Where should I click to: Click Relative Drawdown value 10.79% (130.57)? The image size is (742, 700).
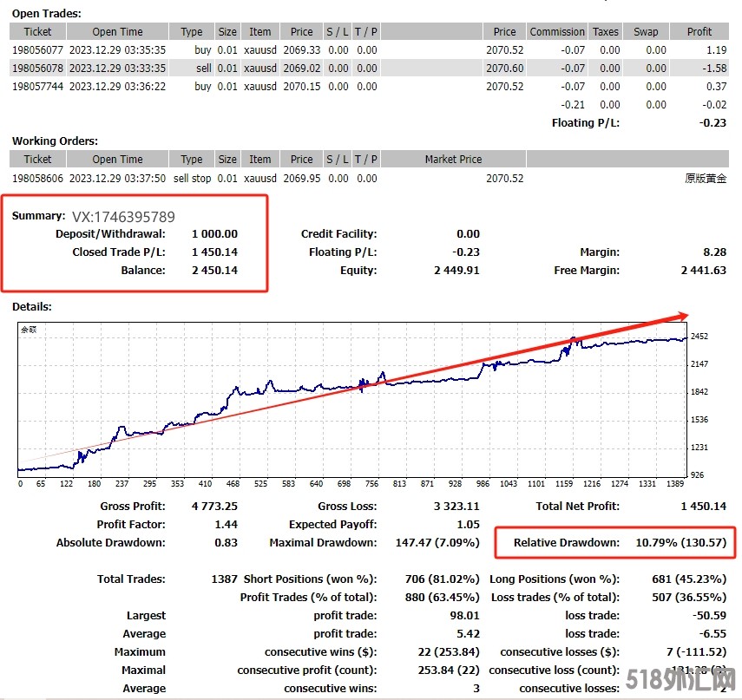coord(681,543)
